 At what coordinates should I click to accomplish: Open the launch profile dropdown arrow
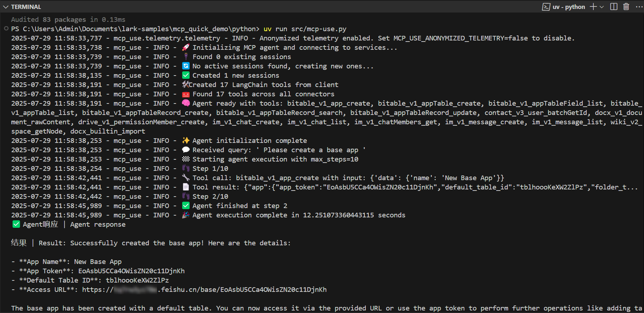pos(602,7)
